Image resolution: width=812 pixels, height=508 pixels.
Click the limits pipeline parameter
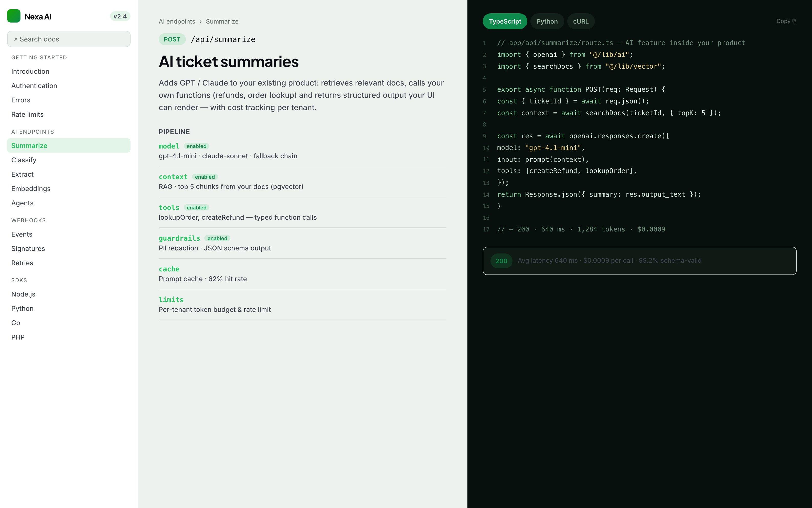(171, 299)
